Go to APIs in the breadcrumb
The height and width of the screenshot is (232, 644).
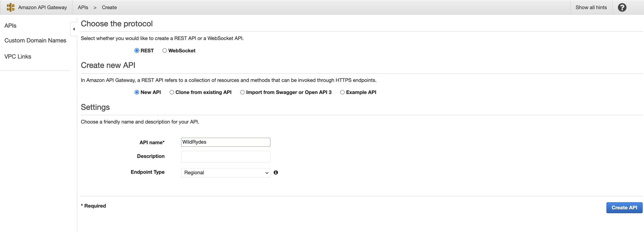pos(83,7)
